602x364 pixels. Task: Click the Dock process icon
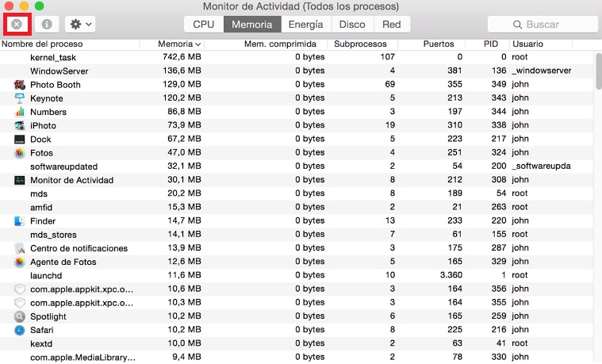tap(20, 139)
